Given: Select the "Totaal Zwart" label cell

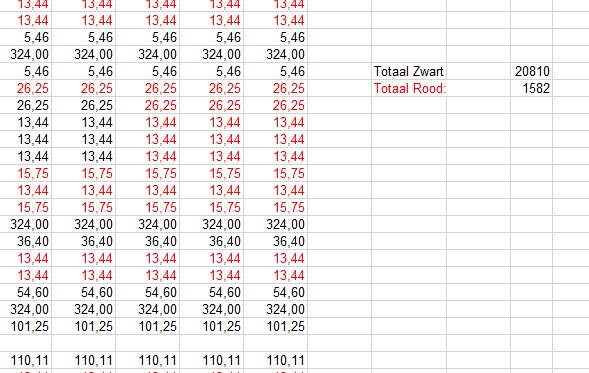Looking at the screenshot, I should pyautogui.click(x=409, y=71).
